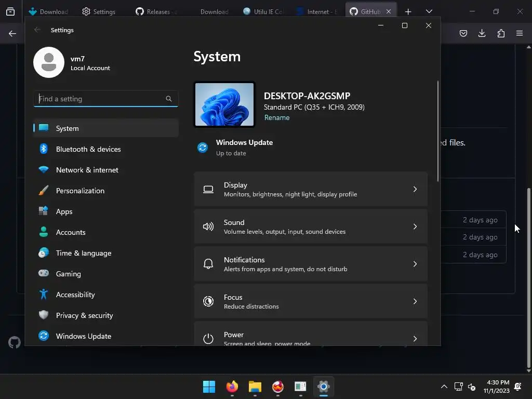532x399 pixels.
Task: Click the Bluetooth icon in the sidebar
Action: (x=44, y=149)
